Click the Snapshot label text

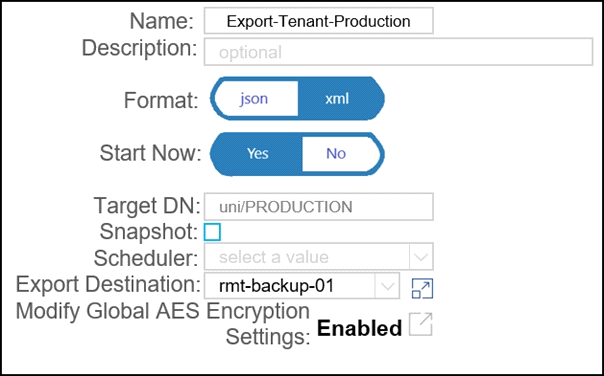[x=149, y=232]
